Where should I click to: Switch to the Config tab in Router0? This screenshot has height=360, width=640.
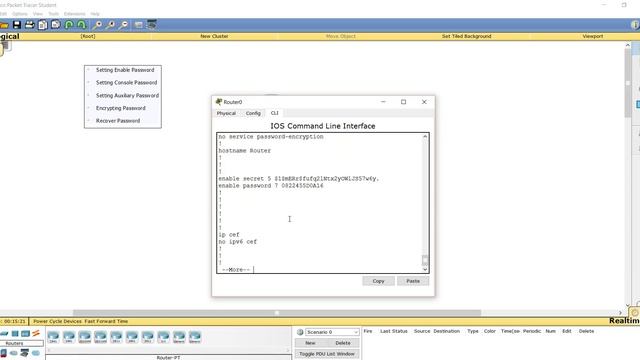click(x=253, y=113)
